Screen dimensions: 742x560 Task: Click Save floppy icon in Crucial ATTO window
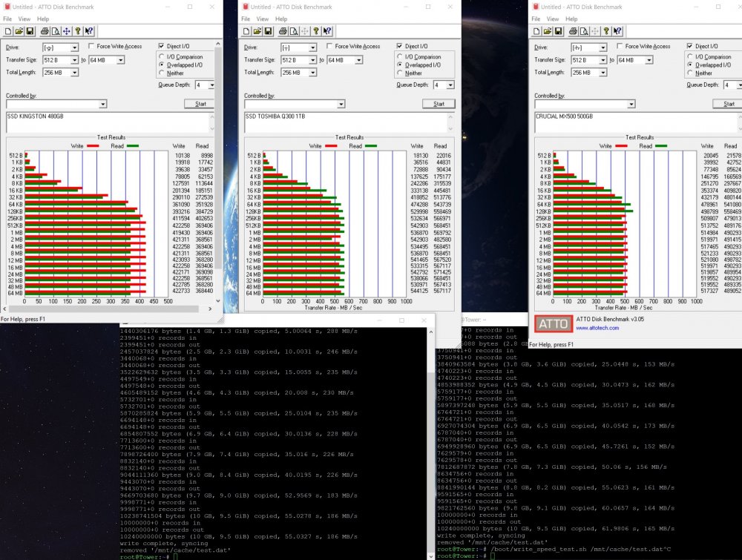[x=559, y=31]
